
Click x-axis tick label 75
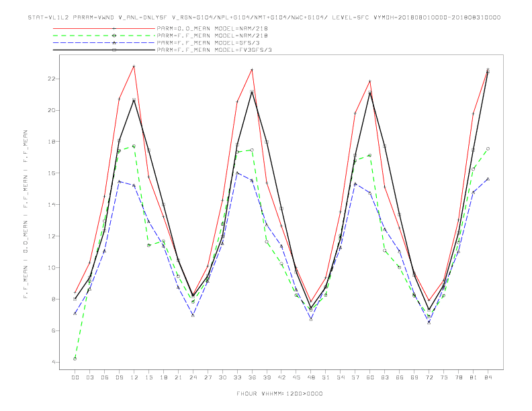click(x=444, y=377)
